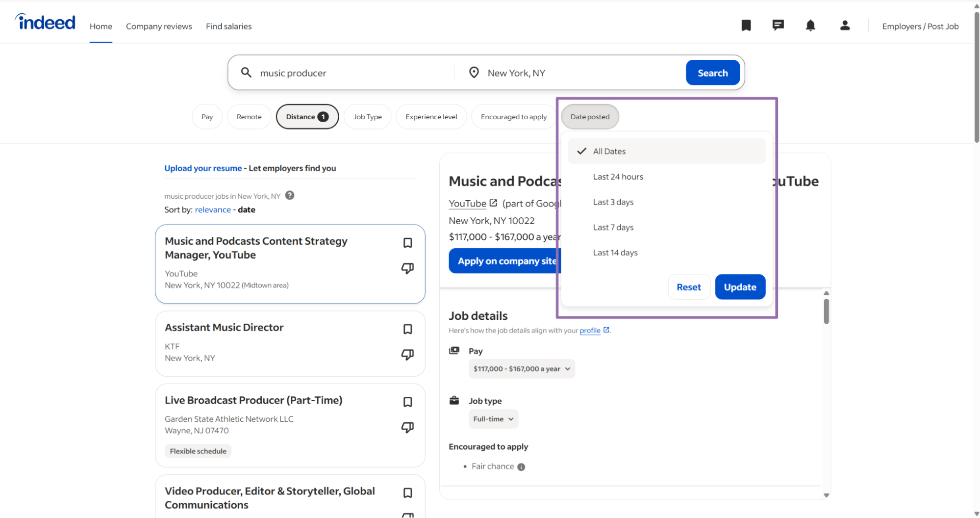Open the Live Broadcast Producer (Part-Time) card
The width and height of the screenshot is (980, 518).
(290, 425)
